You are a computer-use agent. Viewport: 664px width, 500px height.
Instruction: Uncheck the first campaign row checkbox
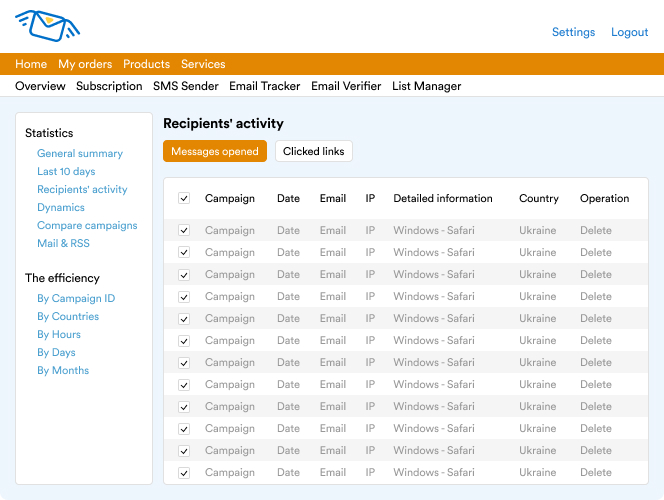point(184,230)
